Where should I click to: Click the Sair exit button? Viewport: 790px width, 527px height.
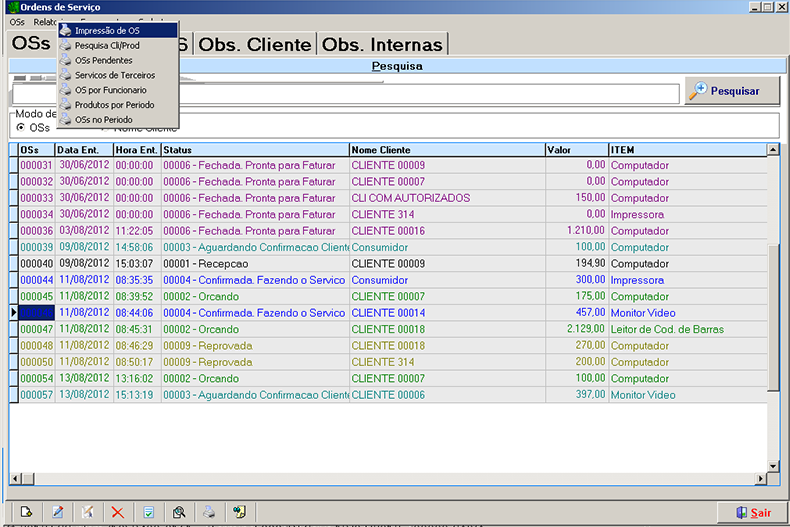(751, 512)
